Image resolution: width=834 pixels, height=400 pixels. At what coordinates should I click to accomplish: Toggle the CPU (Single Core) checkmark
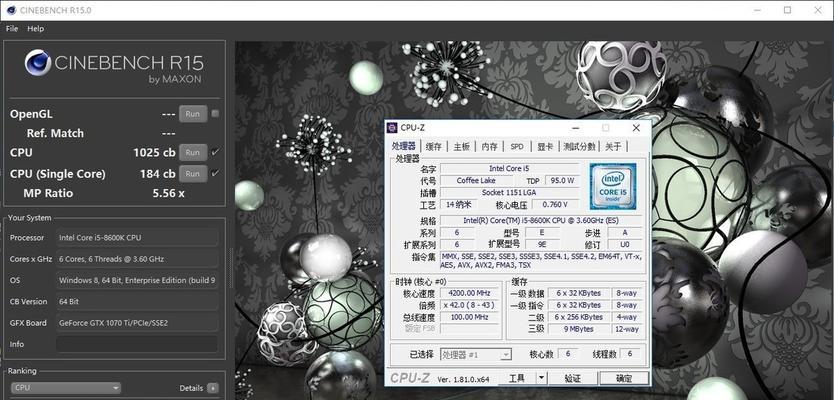215,173
